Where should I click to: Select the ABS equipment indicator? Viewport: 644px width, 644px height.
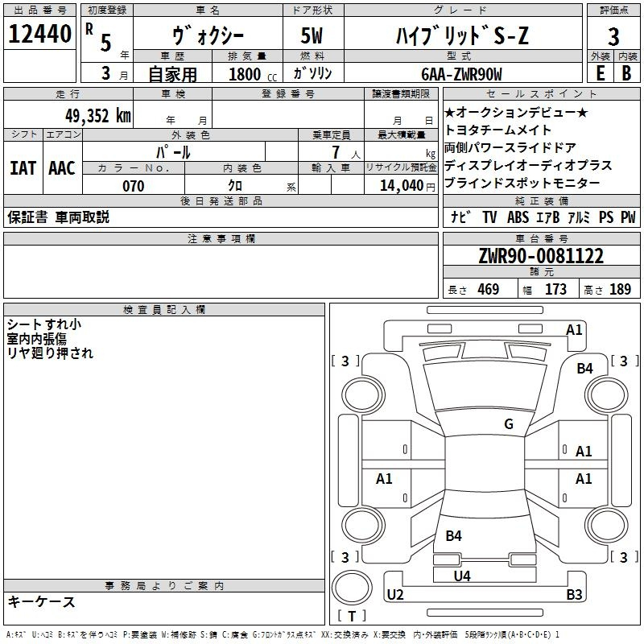(x=518, y=217)
